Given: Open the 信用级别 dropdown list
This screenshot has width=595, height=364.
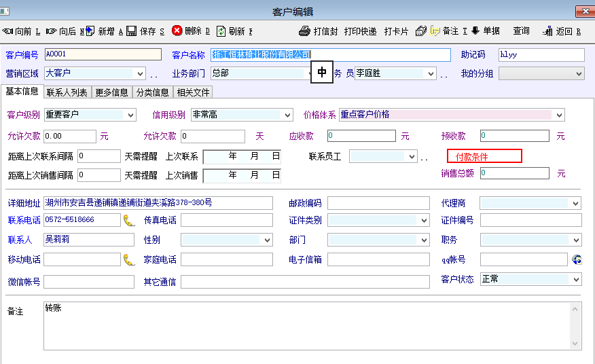Looking at the screenshot, I should [287, 115].
